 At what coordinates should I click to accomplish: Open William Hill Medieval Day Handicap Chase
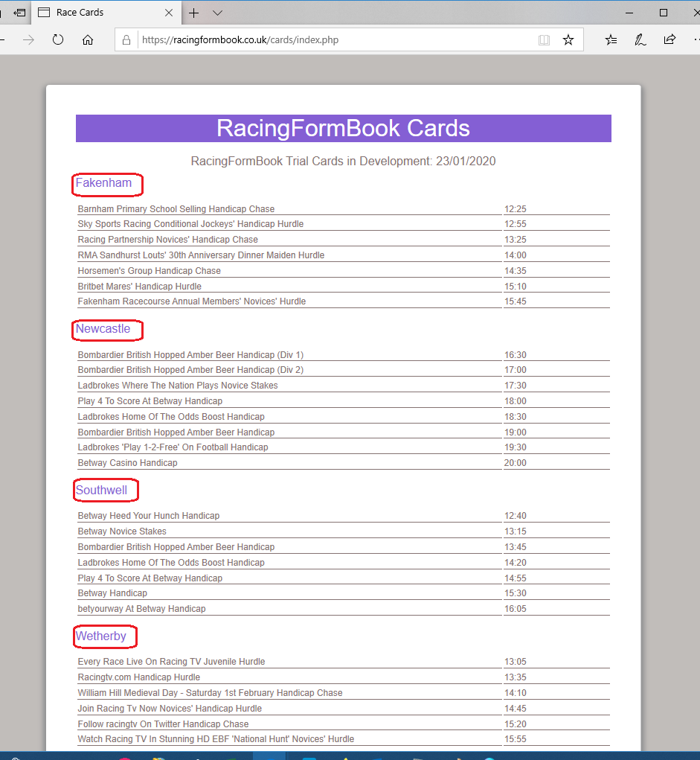tap(211, 693)
